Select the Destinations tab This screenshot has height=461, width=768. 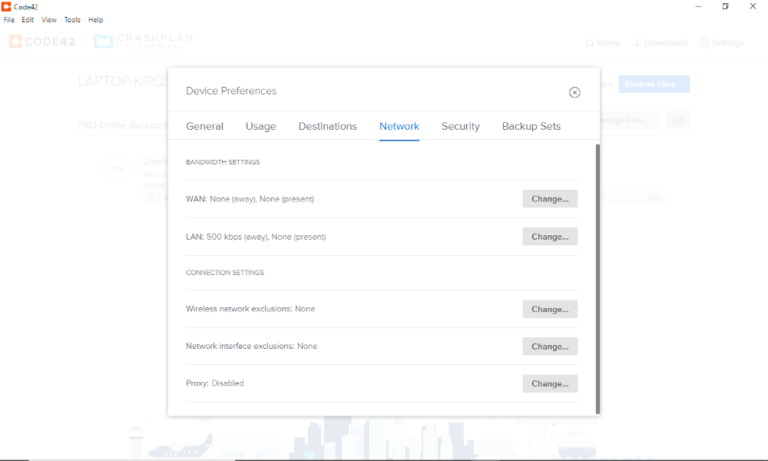pyautogui.click(x=328, y=126)
